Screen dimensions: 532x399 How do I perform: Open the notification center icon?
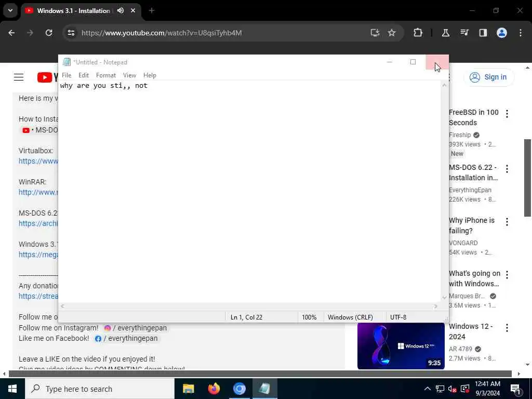tap(515, 389)
